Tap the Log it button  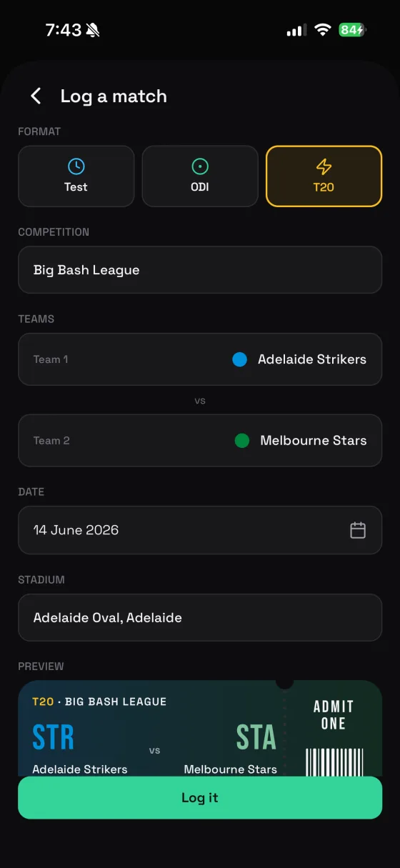pos(200,797)
